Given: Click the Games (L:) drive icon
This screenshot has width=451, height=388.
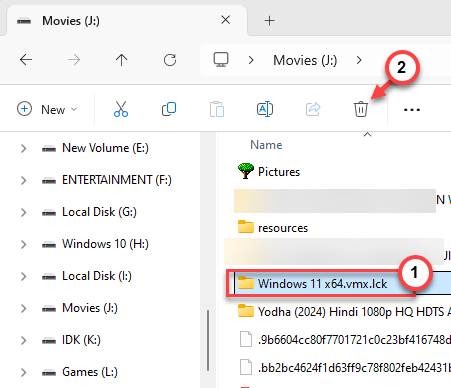Looking at the screenshot, I should pos(49,373).
